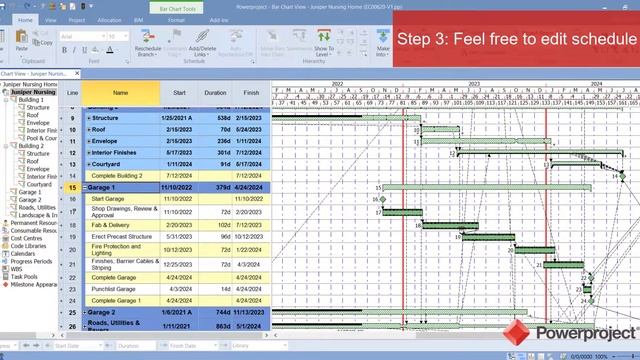This screenshot has width=640, height=360.
Task: Open the WBS library icon
Action: click(6, 269)
